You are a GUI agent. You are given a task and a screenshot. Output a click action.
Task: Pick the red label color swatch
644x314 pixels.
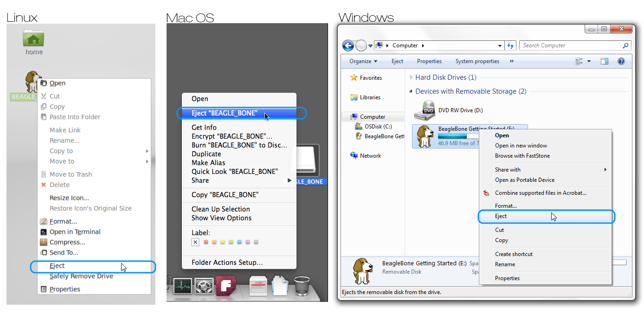click(x=206, y=242)
